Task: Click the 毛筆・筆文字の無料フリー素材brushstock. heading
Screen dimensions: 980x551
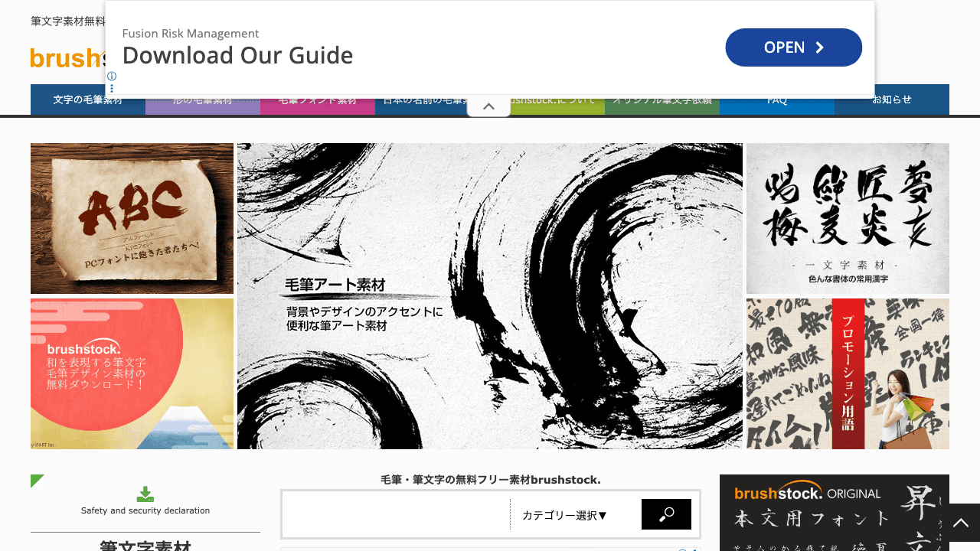Action: pyautogui.click(x=491, y=480)
